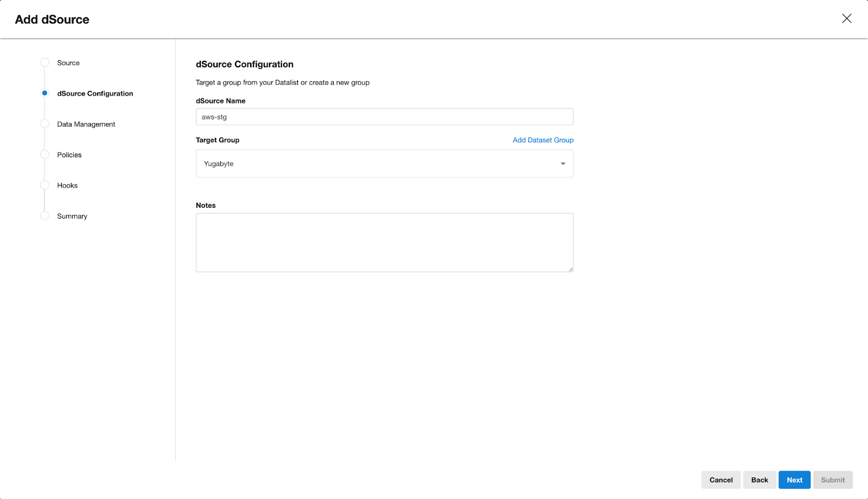This screenshot has height=499, width=868.
Task: Click the Hooks step circle
Action: [44, 185]
